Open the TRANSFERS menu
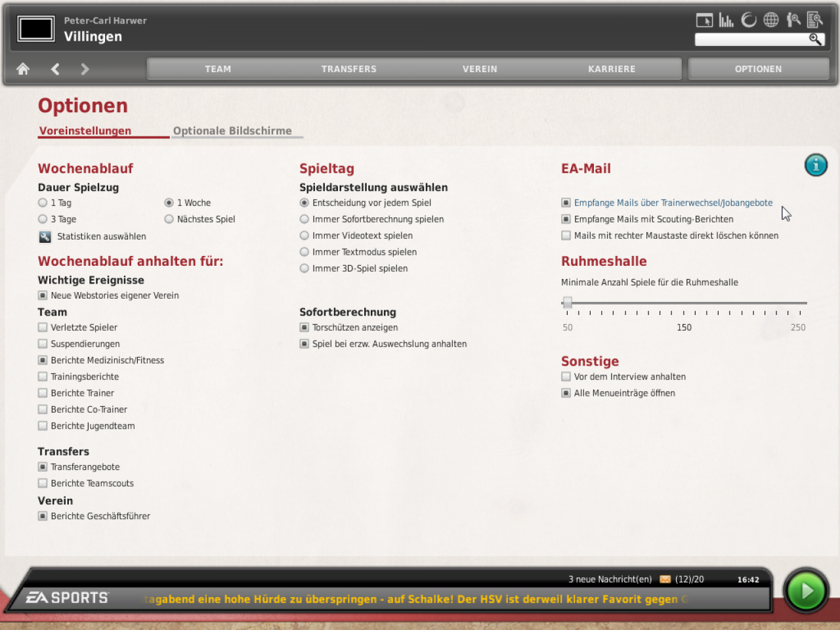The width and height of the screenshot is (840, 630). click(x=348, y=69)
